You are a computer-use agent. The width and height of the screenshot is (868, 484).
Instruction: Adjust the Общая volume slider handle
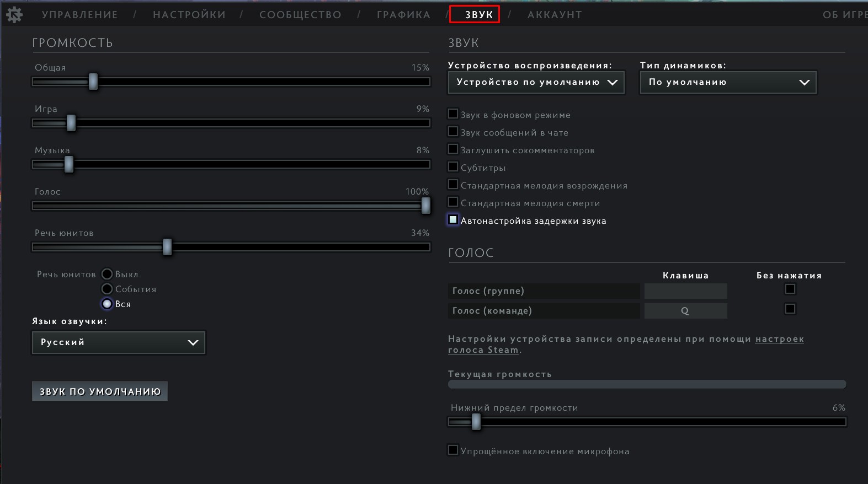pos(93,82)
